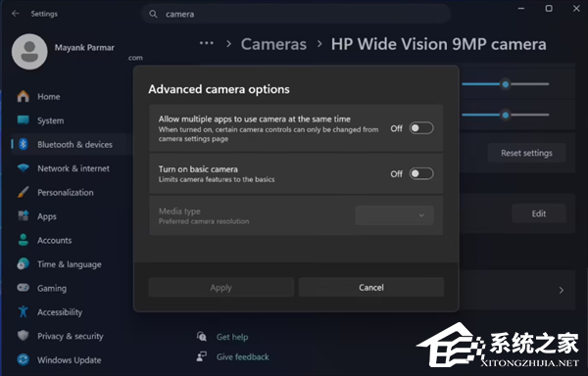This screenshot has width=588, height=376.
Task: Click the Windows Update refresh icon
Action: (24, 359)
